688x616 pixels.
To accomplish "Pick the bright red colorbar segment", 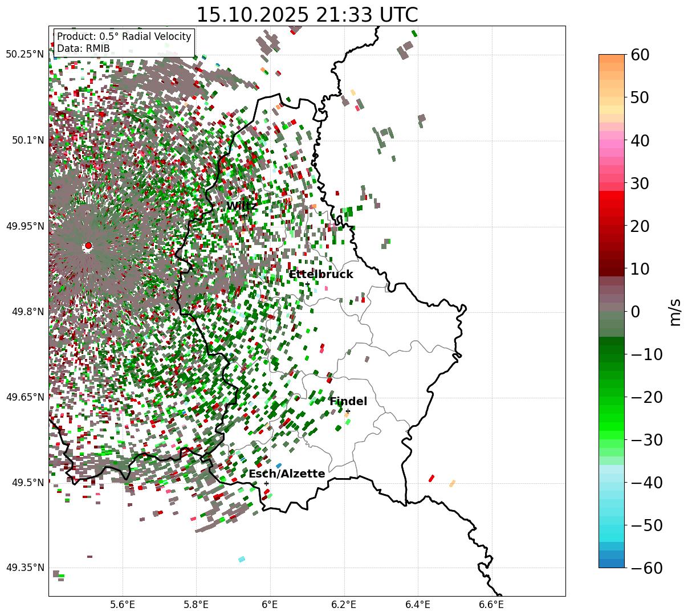I will pyautogui.click(x=612, y=195).
